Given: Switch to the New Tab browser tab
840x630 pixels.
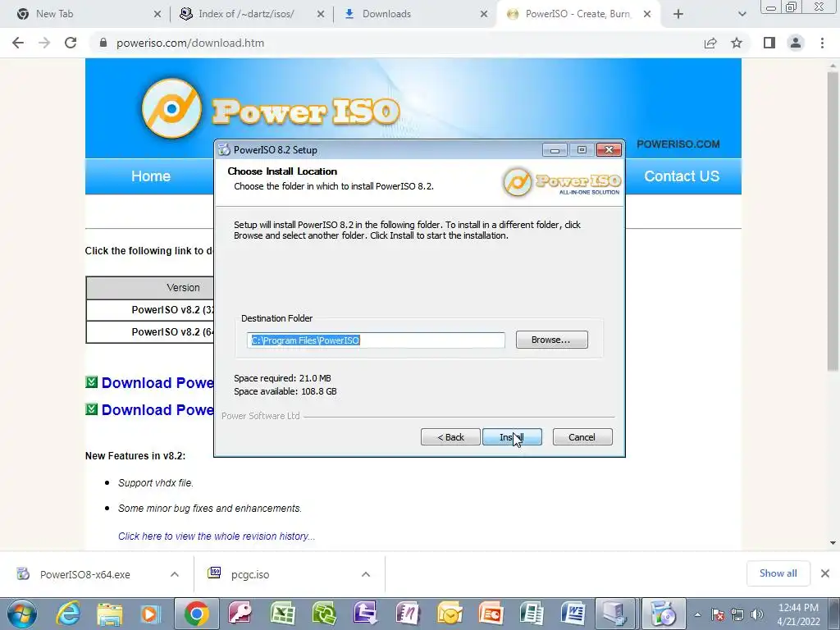Looking at the screenshot, I should [85, 14].
